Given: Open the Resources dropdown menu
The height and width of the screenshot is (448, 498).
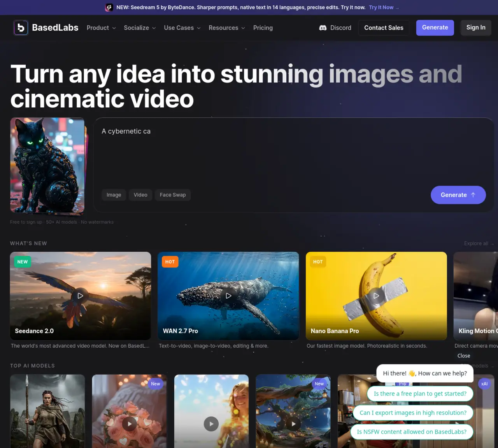Looking at the screenshot, I should [227, 28].
